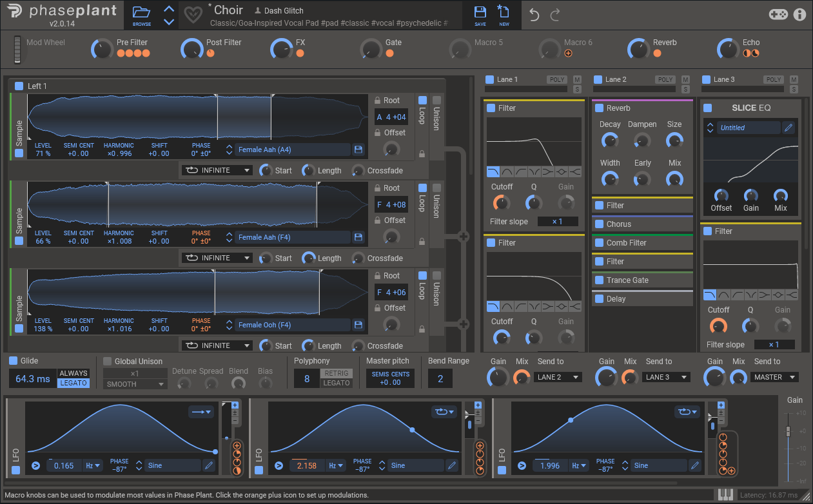813x504 pixels.
Task: Open the info icon in the top right
Action: click(799, 14)
